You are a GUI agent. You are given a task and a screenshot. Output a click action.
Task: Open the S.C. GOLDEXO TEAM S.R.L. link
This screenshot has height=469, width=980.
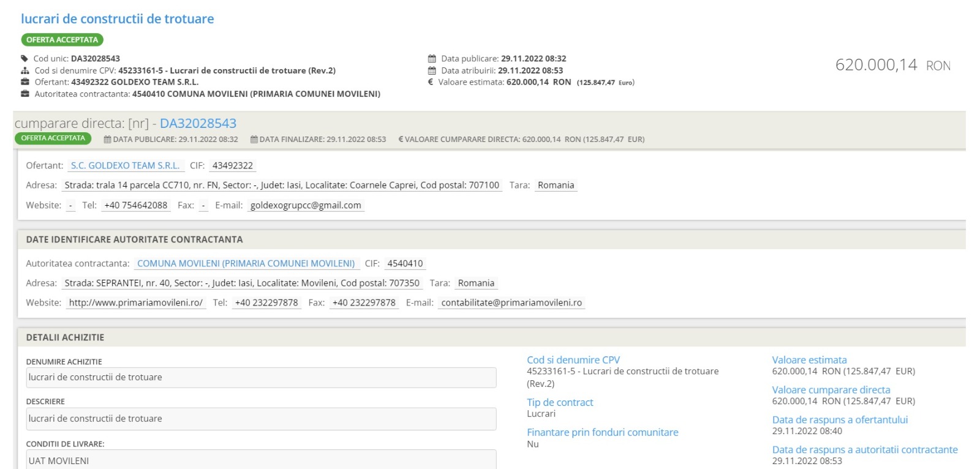point(126,165)
